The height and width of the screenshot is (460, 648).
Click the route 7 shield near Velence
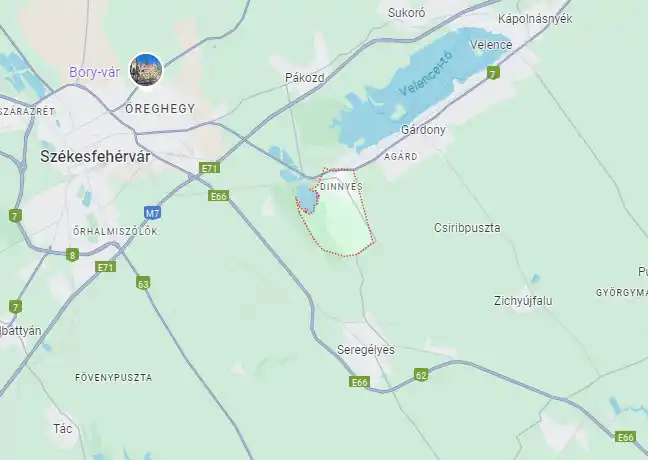pos(492,73)
